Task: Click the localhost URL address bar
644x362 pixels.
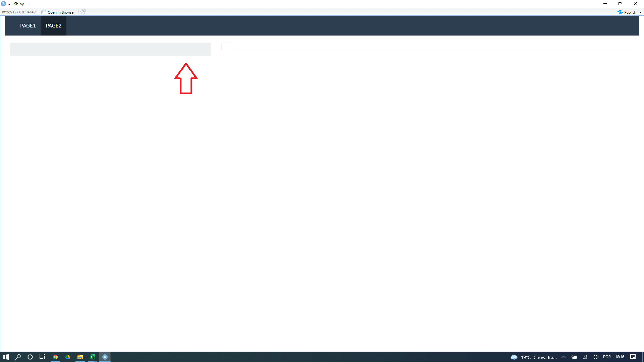Action: pos(18,12)
